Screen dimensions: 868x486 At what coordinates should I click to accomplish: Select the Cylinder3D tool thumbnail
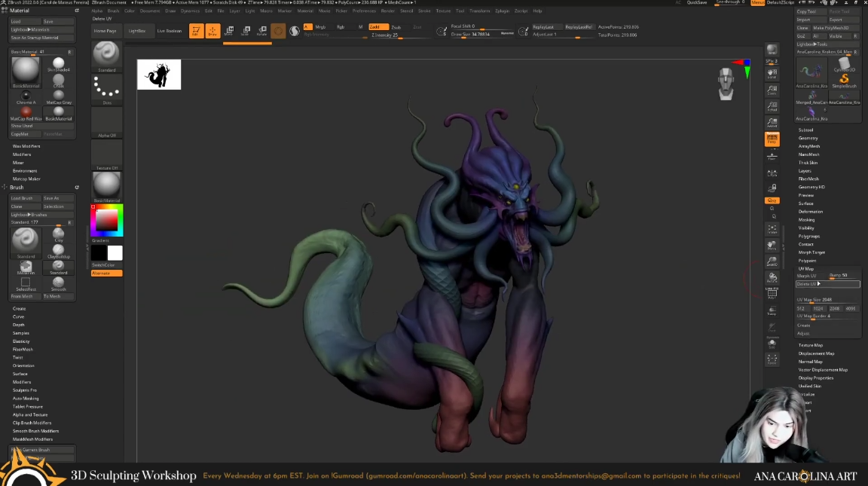844,66
